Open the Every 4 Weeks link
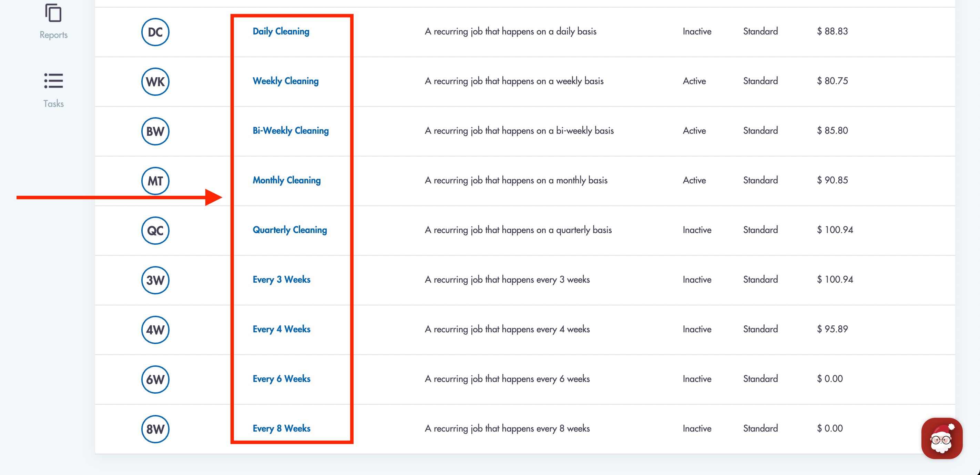980x475 pixels. tap(282, 329)
